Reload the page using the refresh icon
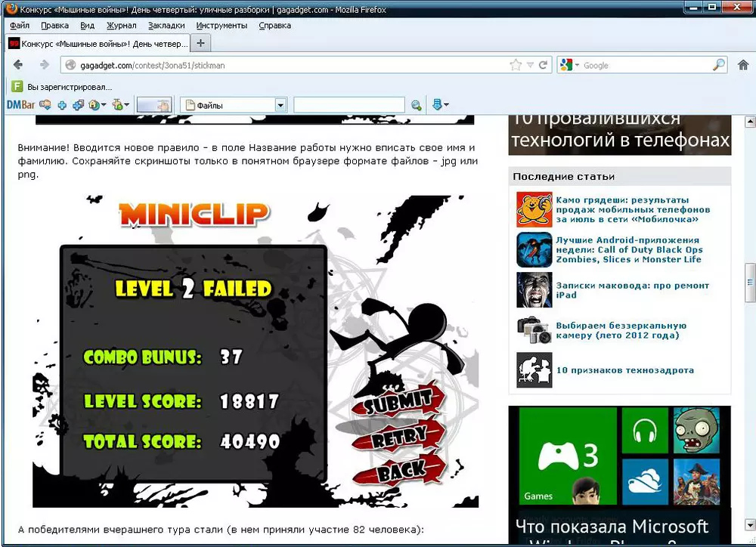Image resolution: width=756 pixels, height=547 pixels. point(543,65)
